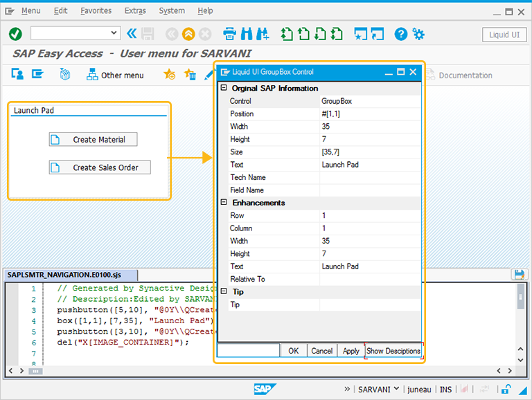
Task: Click the SAP menu icon in application toolbar
Action: (x=37, y=74)
